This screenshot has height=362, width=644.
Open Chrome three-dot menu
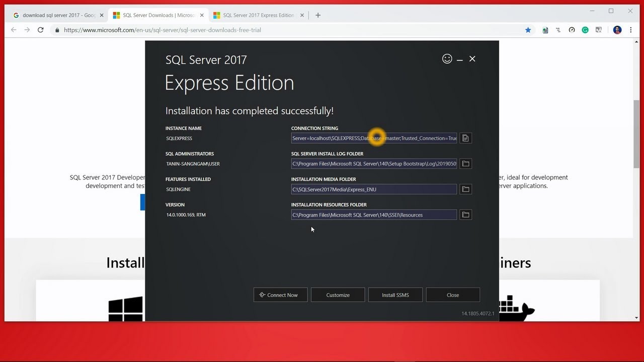[631, 30]
